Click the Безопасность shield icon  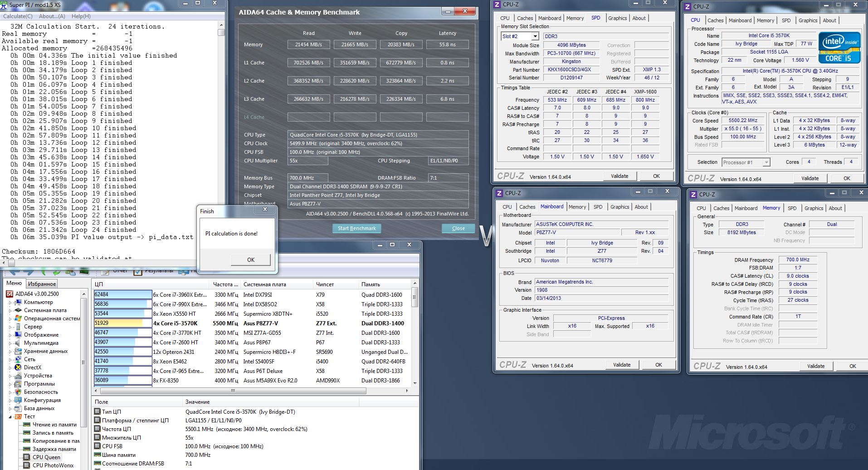click(18, 392)
